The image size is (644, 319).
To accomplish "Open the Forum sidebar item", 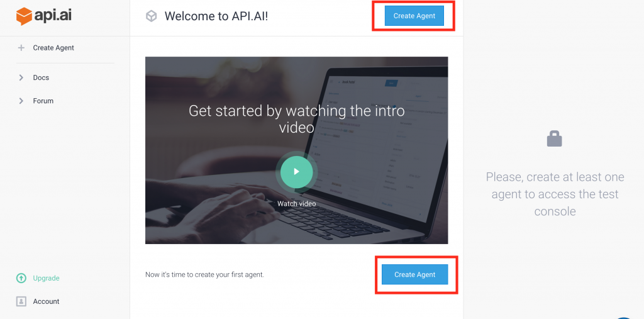I will click(x=43, y=101).
